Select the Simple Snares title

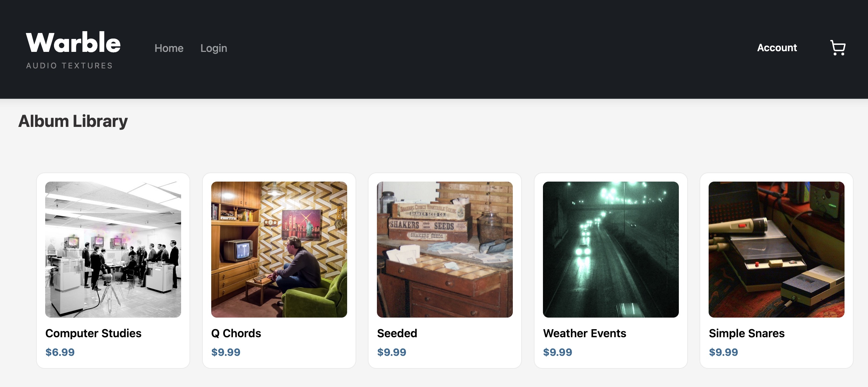747,333
